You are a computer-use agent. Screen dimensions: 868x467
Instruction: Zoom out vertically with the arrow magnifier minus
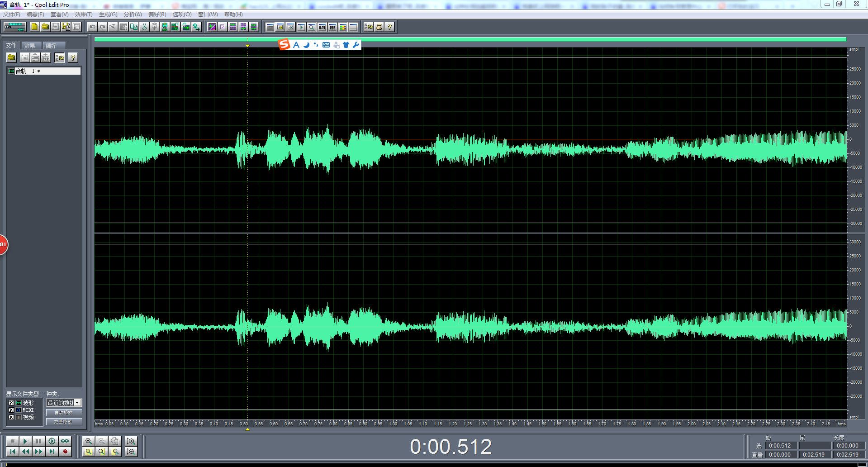pyautogui.click(x=131, y=451)
